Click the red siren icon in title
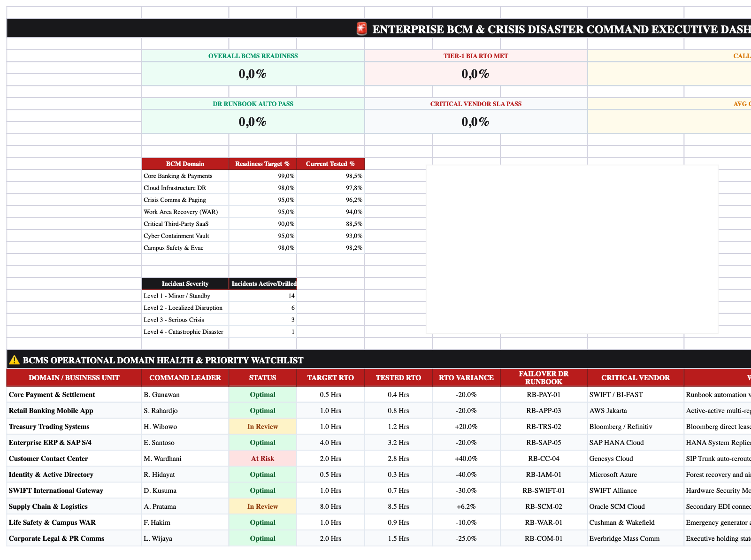751x560 pixels. [x=361, y=29]
